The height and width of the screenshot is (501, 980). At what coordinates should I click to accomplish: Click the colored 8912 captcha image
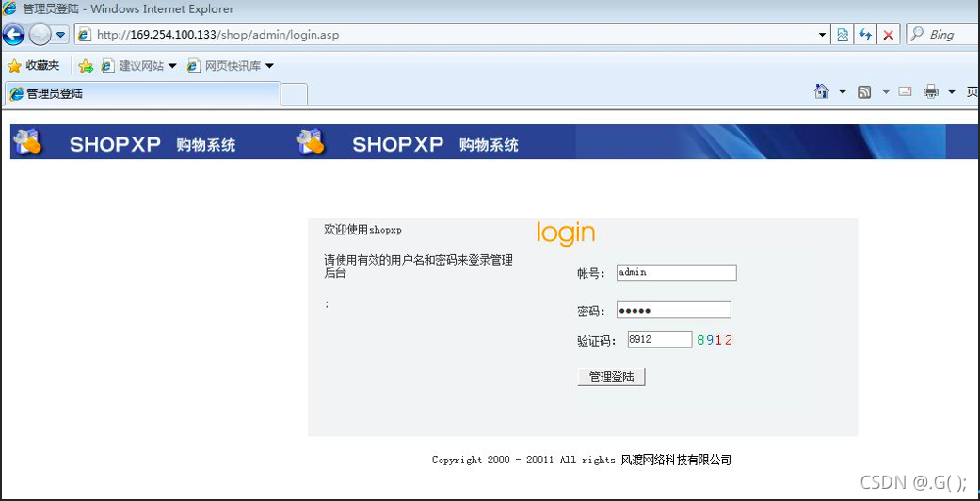tap(715, 340)
